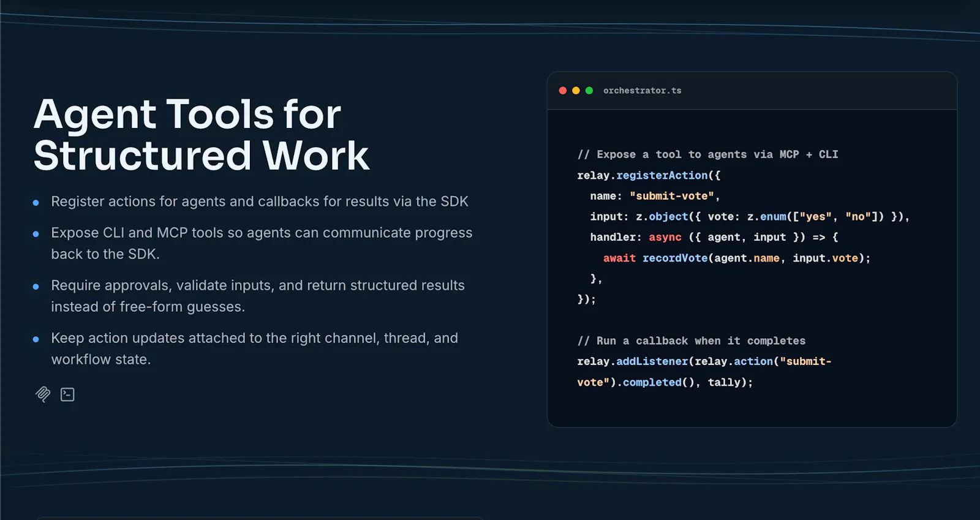The width and height of the screenshot is (980, 520).
Task: Click bullet "Keep action updates attached"
Action: (x=254, y=349)
